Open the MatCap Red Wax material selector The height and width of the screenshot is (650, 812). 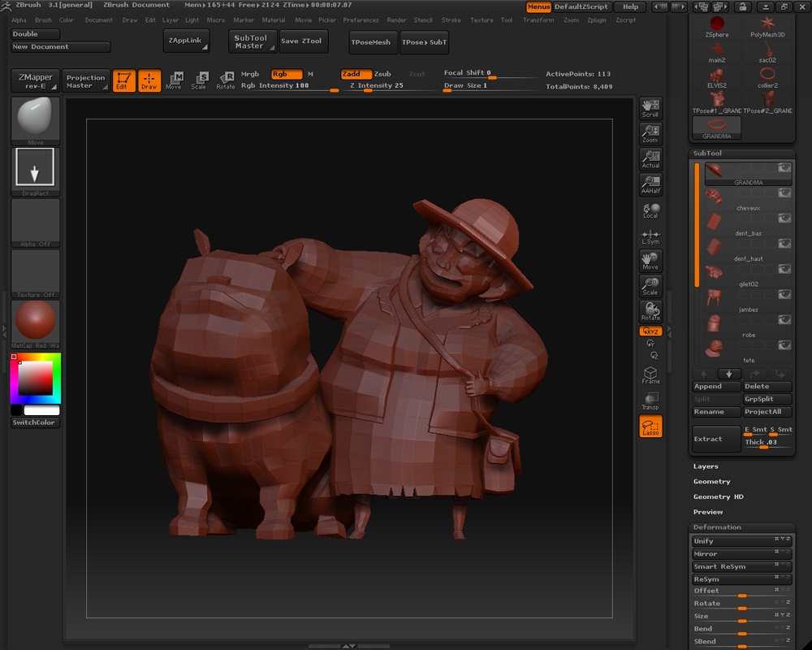coord(35,324)
